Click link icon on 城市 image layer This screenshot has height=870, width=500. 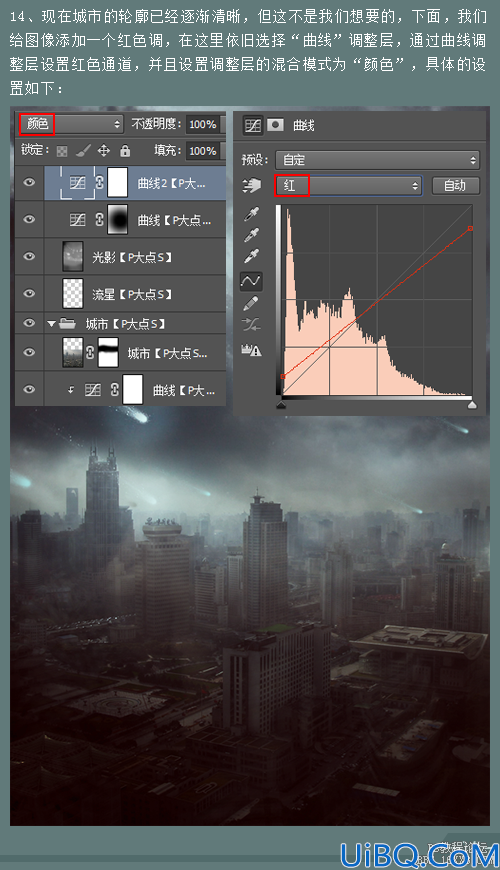pyautogui.click(x=90, y=352)
